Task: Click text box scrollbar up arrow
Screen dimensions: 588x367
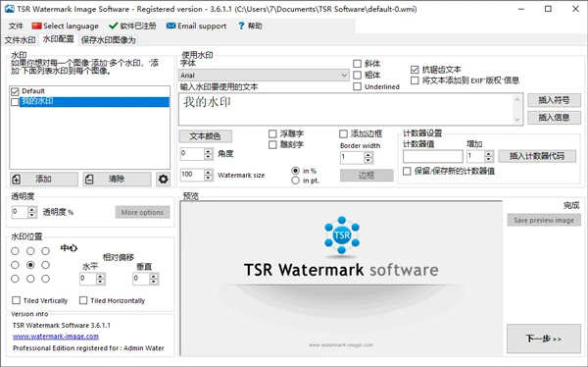Action: coord(517,99)
